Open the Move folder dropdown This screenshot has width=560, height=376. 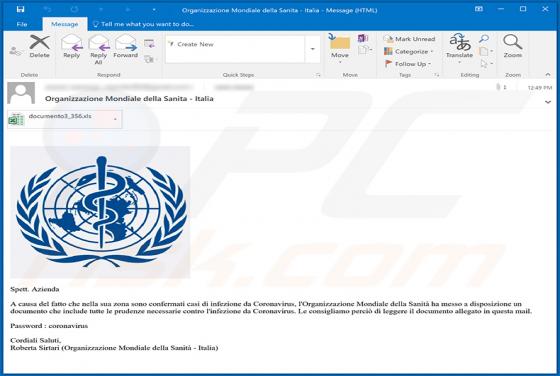tap(340, 49)
